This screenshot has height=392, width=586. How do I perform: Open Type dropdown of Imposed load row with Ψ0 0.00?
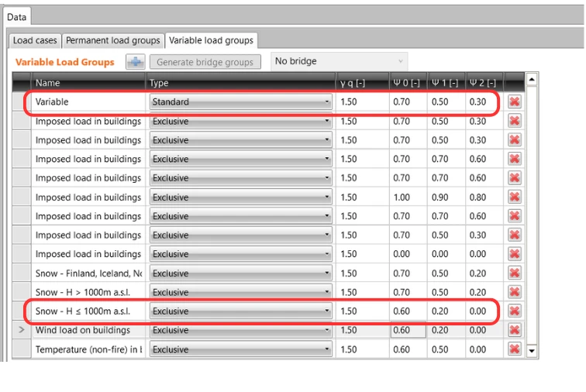coord(240,254)
